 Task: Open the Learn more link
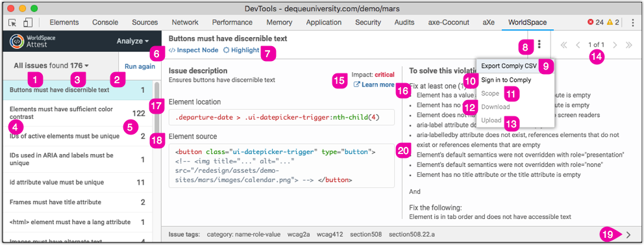pos(374,84)
